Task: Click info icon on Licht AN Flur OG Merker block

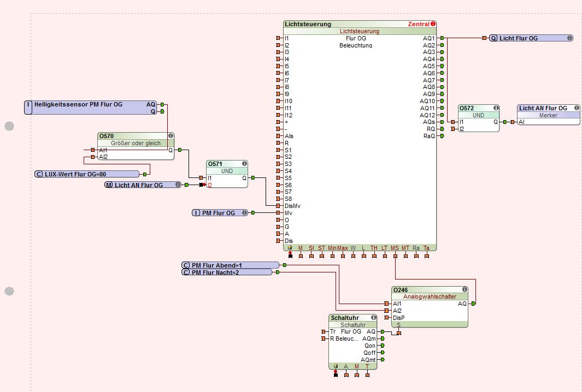Action: coord(577,108)
